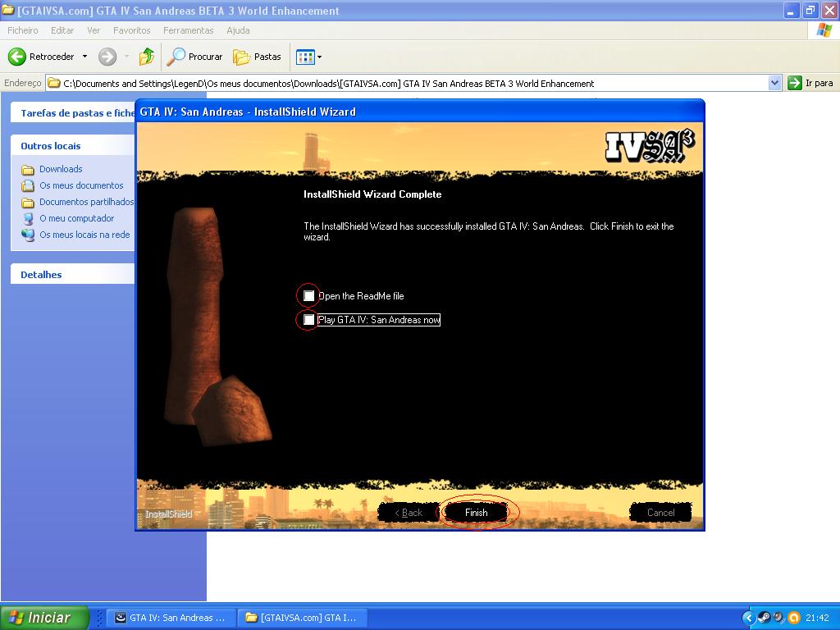Expand the Retroceder history dropdown arrow
The image size is (840, 630).
pos(84,57)
